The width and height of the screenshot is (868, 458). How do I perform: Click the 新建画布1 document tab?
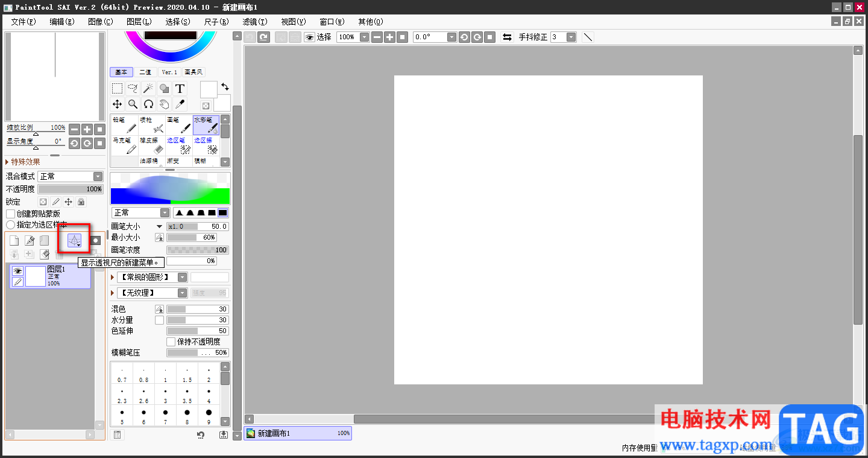point(298,433)
